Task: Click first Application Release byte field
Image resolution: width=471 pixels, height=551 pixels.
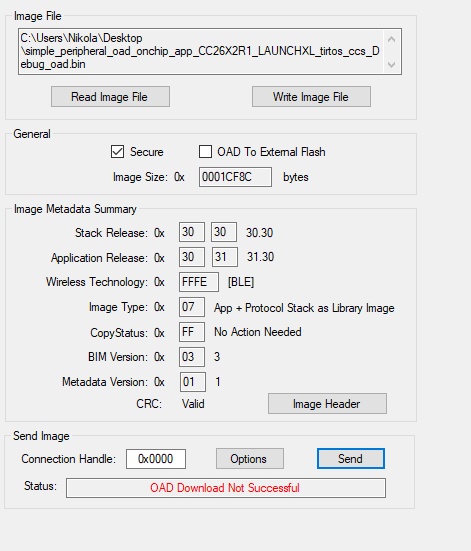Action: (192, 257)
